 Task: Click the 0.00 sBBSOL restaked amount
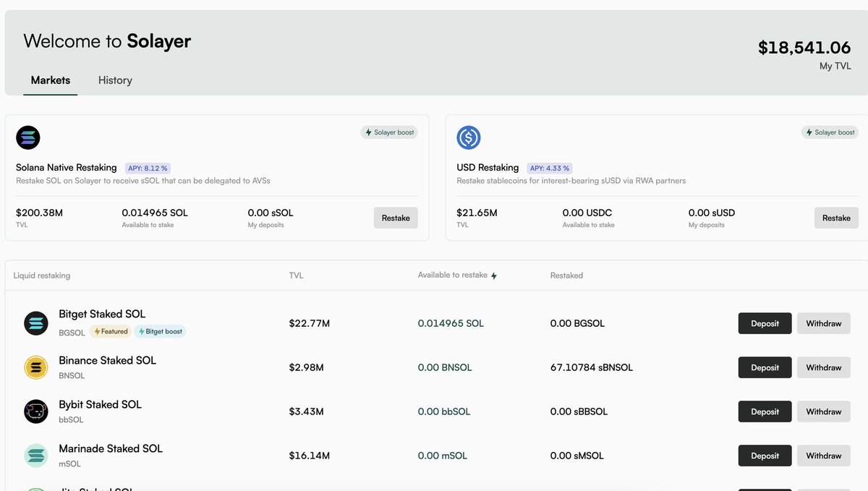[x=579, y=411]
